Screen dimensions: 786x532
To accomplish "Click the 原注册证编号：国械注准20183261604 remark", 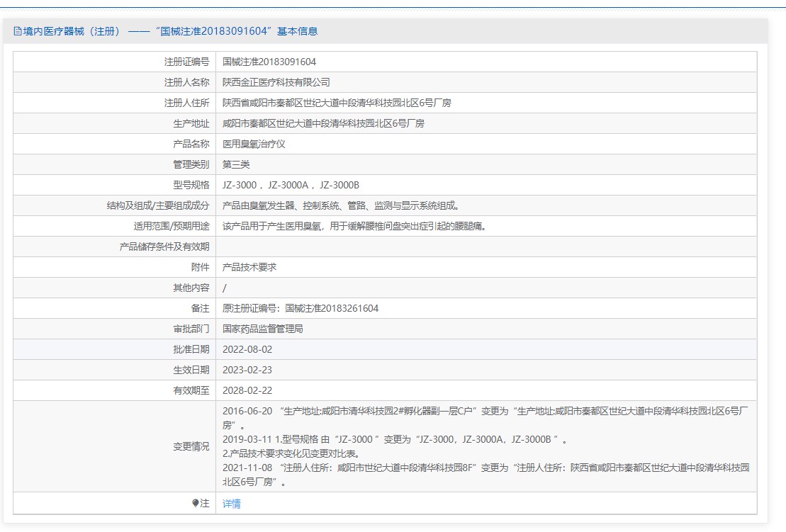I will 301,308.
